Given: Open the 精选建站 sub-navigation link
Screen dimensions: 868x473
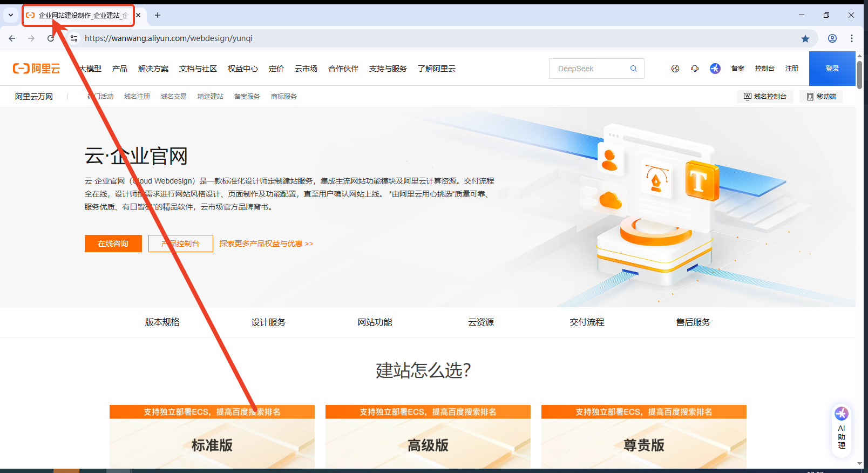Looking at the screenshot, I should [211, 97].
